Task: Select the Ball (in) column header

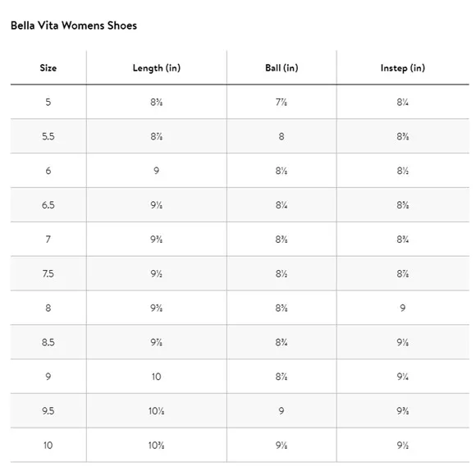Action: [281, 67]
